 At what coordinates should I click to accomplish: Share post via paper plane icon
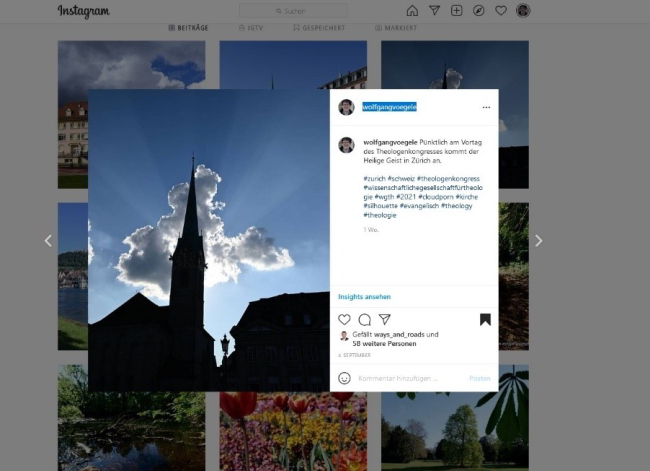pos(385,319)
